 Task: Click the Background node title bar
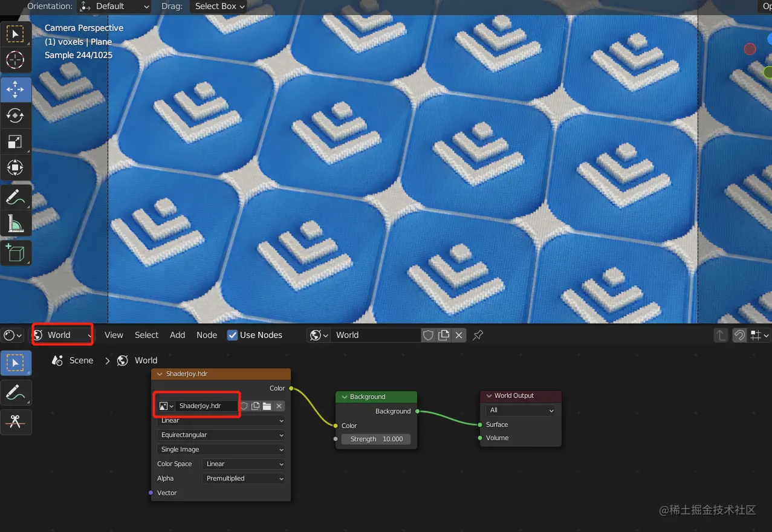click(376, 397)
